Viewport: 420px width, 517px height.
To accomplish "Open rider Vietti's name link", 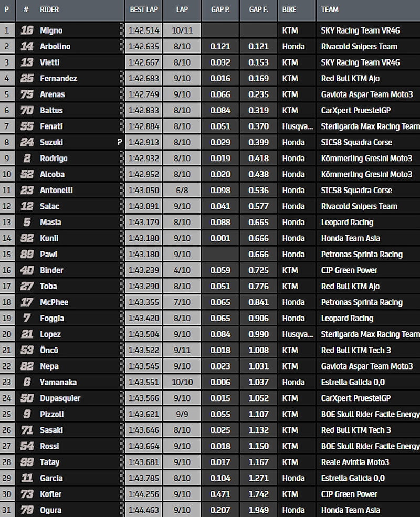I will coord(50,62).
